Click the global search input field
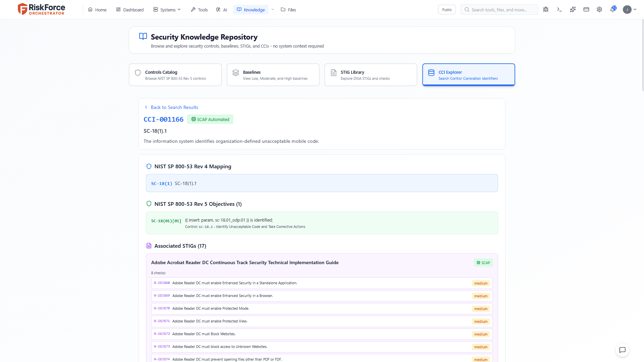Screen dimensions: 644x362 click(499, 10)
